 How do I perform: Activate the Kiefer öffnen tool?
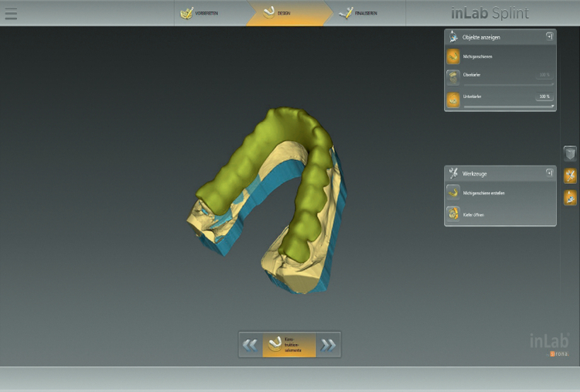[x=452, y=213]
